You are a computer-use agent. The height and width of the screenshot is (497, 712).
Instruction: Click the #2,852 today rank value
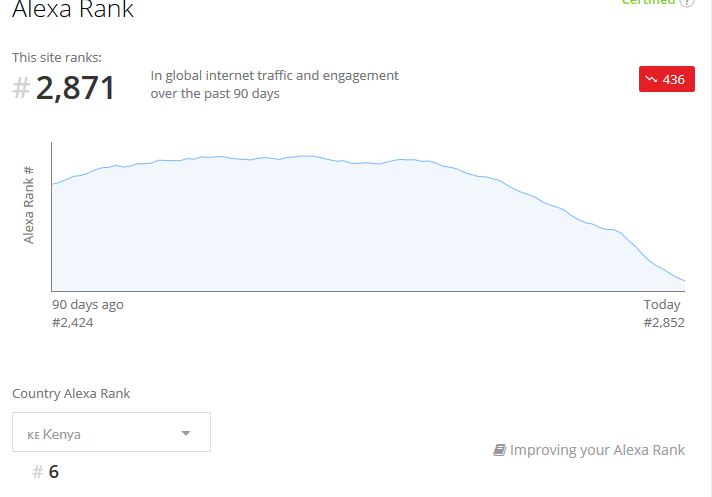point(664,323)
